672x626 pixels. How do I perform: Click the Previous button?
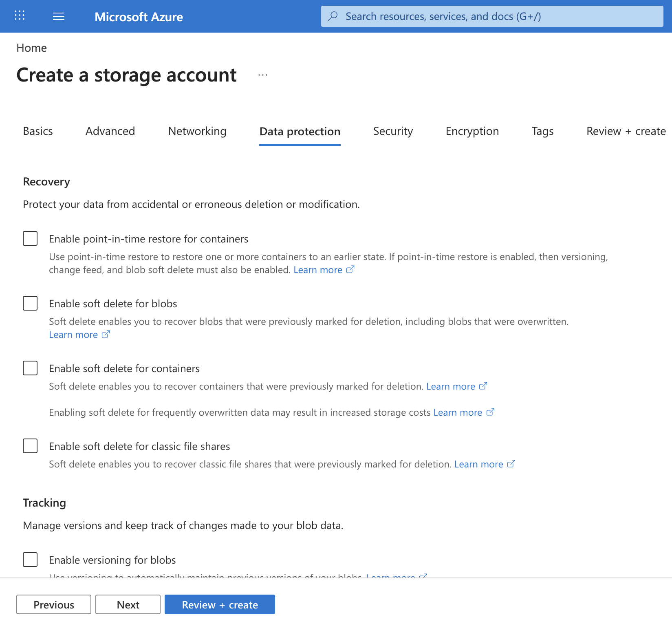coord(54,604)
